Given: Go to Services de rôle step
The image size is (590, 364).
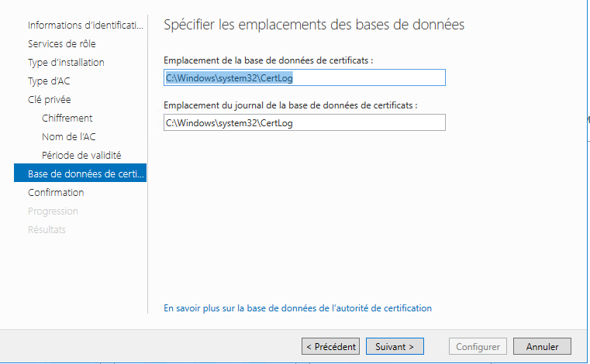Looking at the screenshot, I should pyautogui.click(x=62, y=43).
